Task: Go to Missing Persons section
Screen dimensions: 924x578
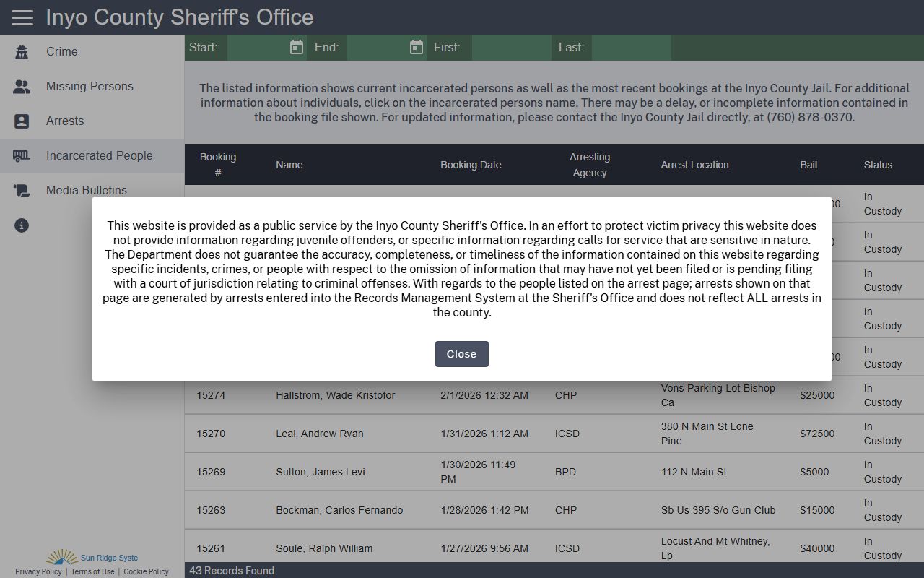Action: [90, 87]
